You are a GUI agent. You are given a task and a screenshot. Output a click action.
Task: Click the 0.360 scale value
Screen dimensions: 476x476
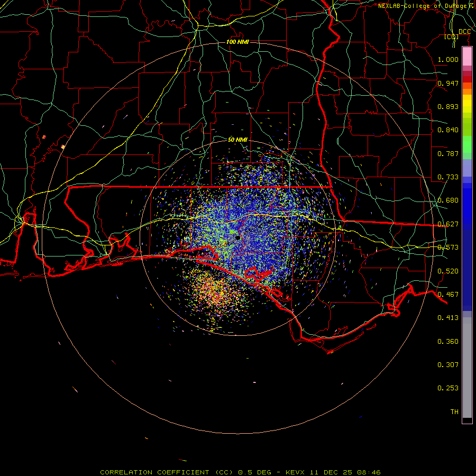[448, 342]
